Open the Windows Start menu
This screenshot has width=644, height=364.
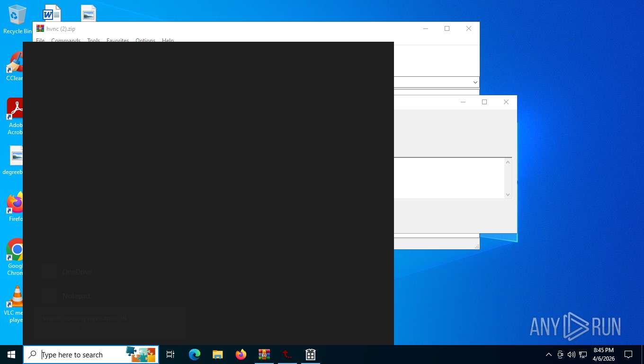point(11,355)
